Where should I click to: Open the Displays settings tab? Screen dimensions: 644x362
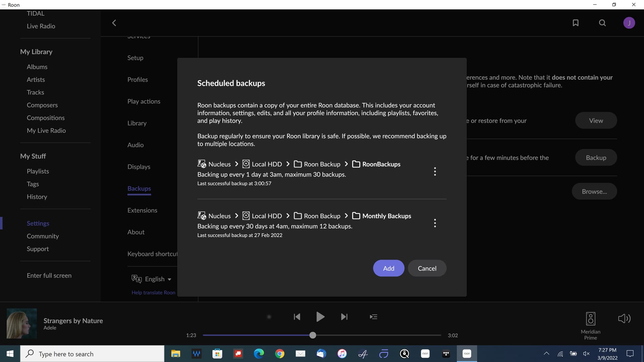pyautogui.click(x=139, y=167)
